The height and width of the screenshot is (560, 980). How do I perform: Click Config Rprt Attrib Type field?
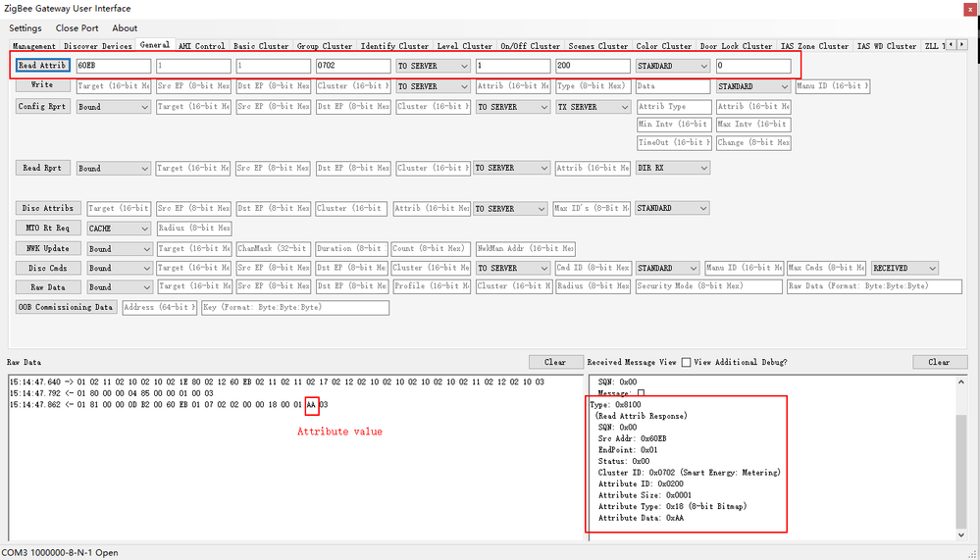coord(674,107)
